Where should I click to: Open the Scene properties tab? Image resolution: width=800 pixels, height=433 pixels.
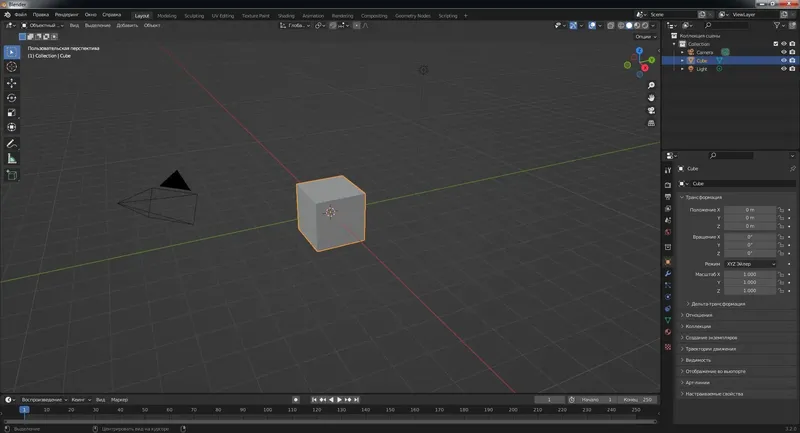tap(668, 220)
